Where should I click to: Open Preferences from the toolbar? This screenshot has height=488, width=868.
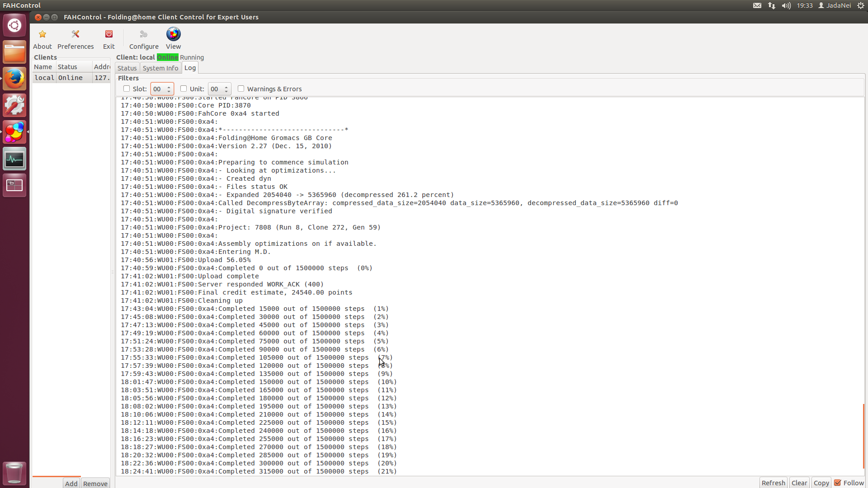pyautogui.click(x=75, y=39)
